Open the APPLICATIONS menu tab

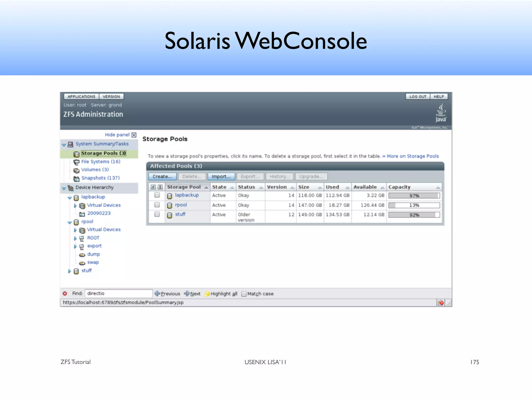click(x=81, y=97)
